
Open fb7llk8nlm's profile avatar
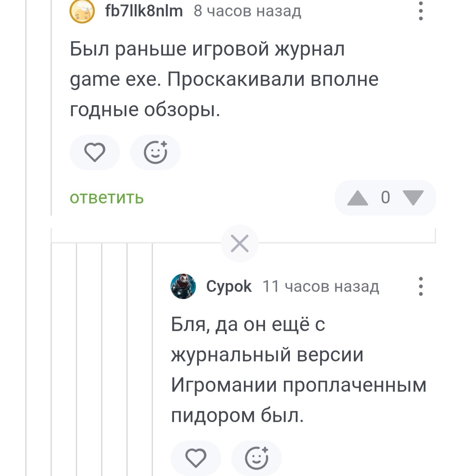pyautogui.click(x=81, y=11)
